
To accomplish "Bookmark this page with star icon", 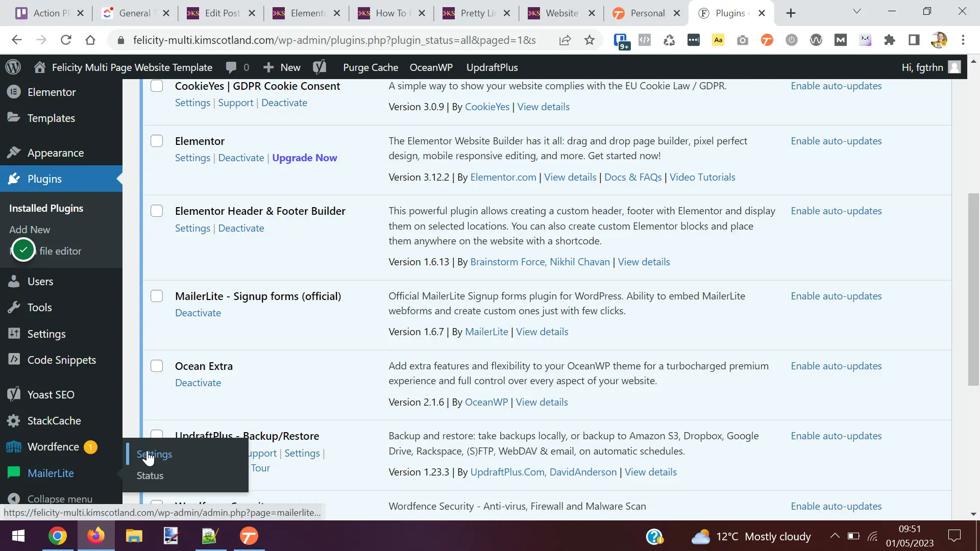I will click(590, 40).
